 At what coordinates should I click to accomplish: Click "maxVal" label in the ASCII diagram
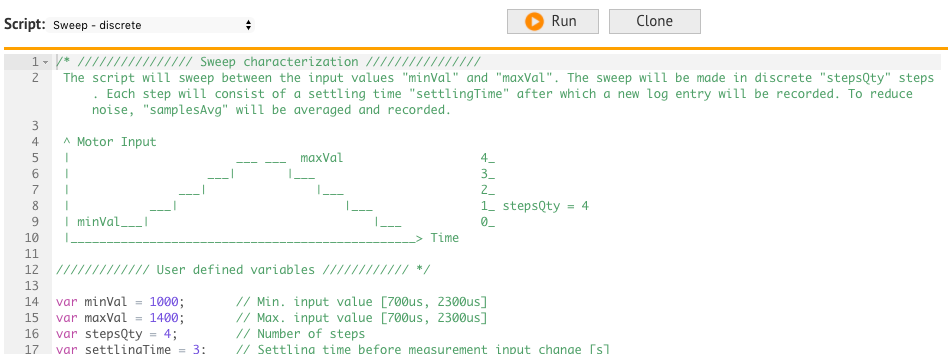[x=322, y=158]
